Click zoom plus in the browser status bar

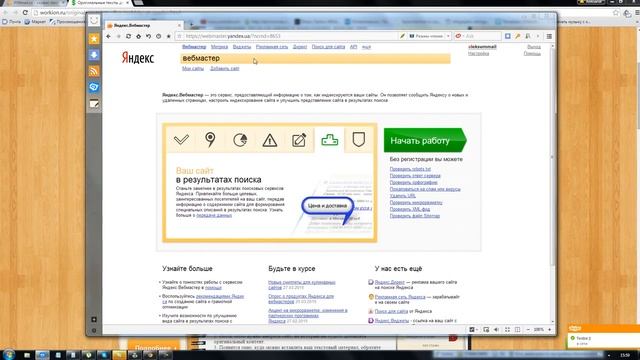(x=549, y=329)
